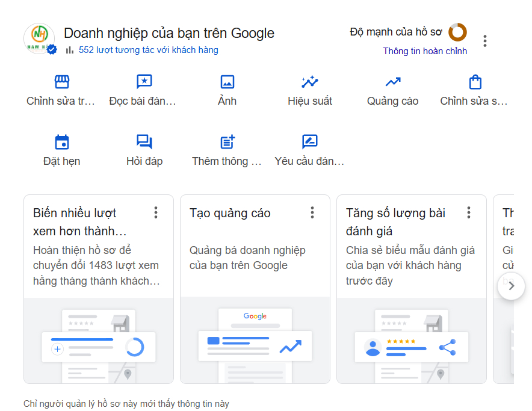Show next cards with the right chevron
The image size is (532, 411).
(511, 286)
